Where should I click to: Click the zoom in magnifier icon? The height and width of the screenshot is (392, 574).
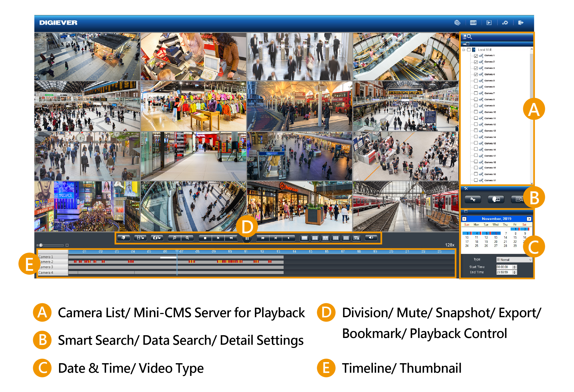pos(187,238)
